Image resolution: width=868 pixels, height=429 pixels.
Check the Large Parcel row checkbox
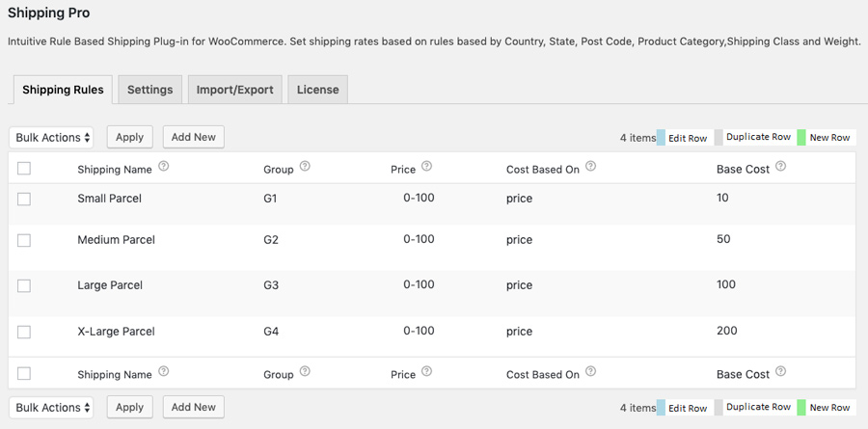tap(24, 285)
